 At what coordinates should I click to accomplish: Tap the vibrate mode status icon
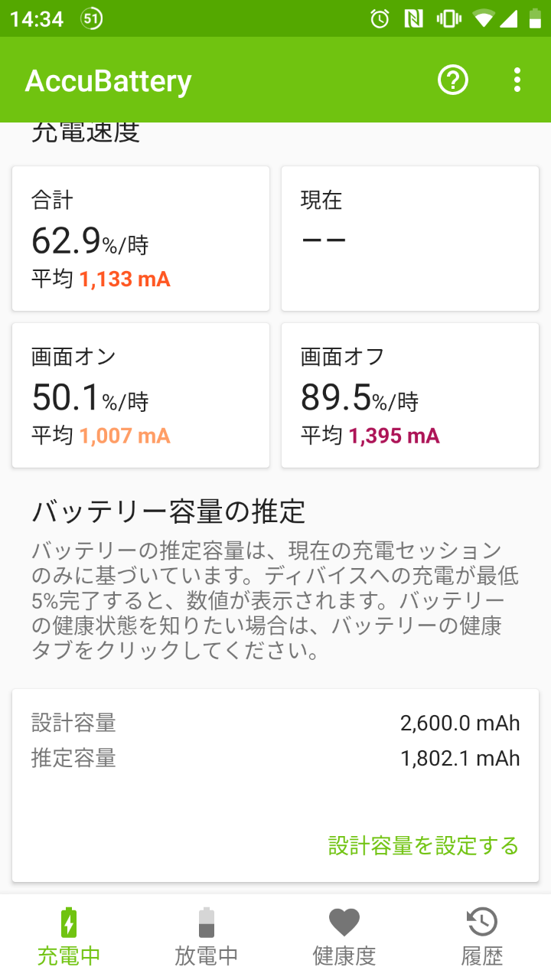(x=447, y=18)
